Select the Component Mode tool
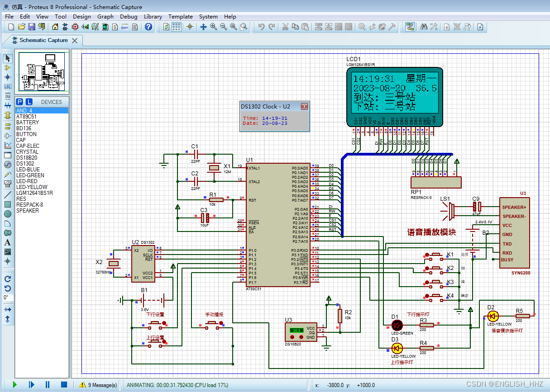The image size is (550, 392). coord(7,68)
